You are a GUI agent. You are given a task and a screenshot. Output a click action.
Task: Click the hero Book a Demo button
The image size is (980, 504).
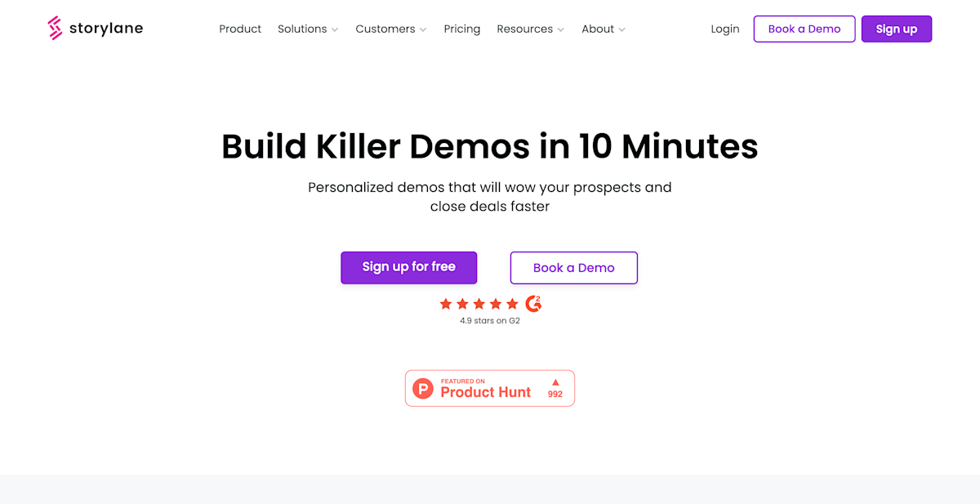click(x=574, y=268)
